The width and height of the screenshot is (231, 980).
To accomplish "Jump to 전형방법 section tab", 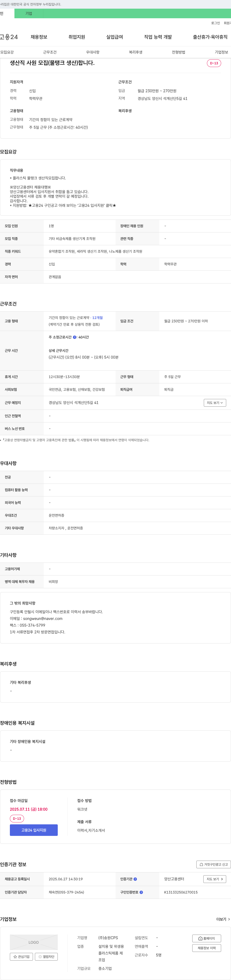I will (x=178, y=52).
